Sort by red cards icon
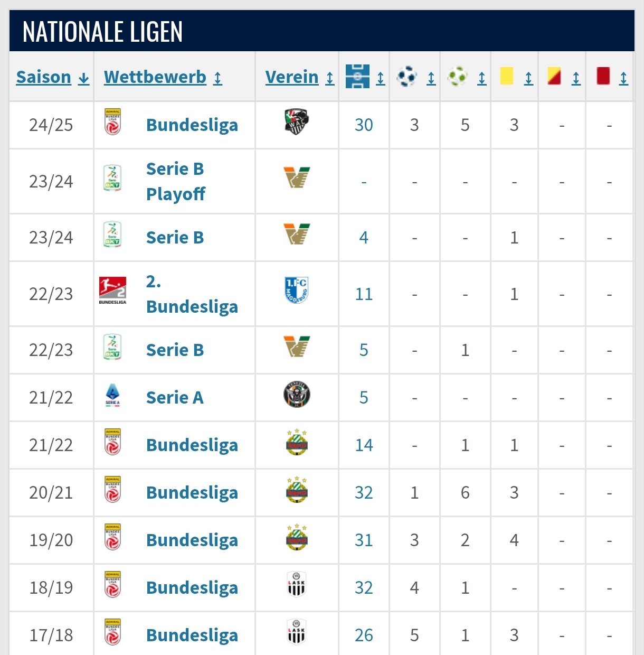This screenshot has width=644, height=655. (x=603, y=76)
